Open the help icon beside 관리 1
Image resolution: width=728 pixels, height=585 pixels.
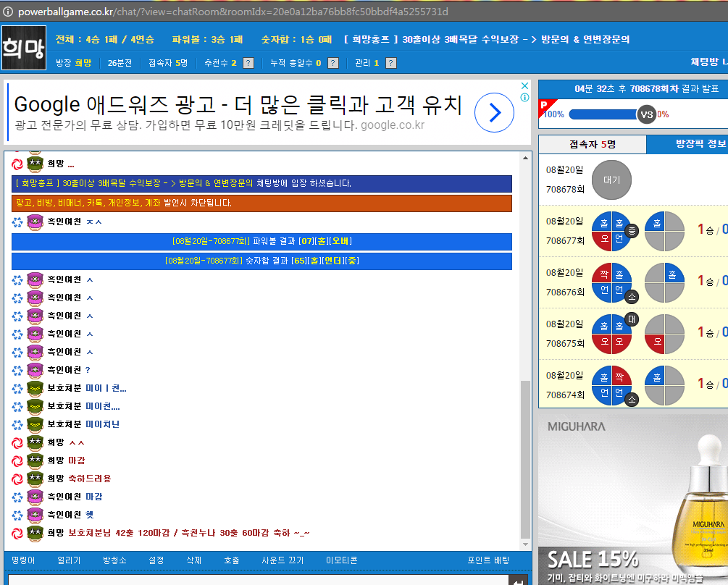391,63
